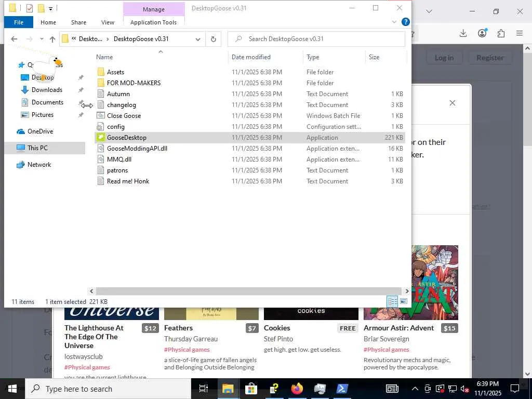This screenshot has height=399, width=532.
Task: Expand the address bar history dropdown
Action: [x=198, y=39]
